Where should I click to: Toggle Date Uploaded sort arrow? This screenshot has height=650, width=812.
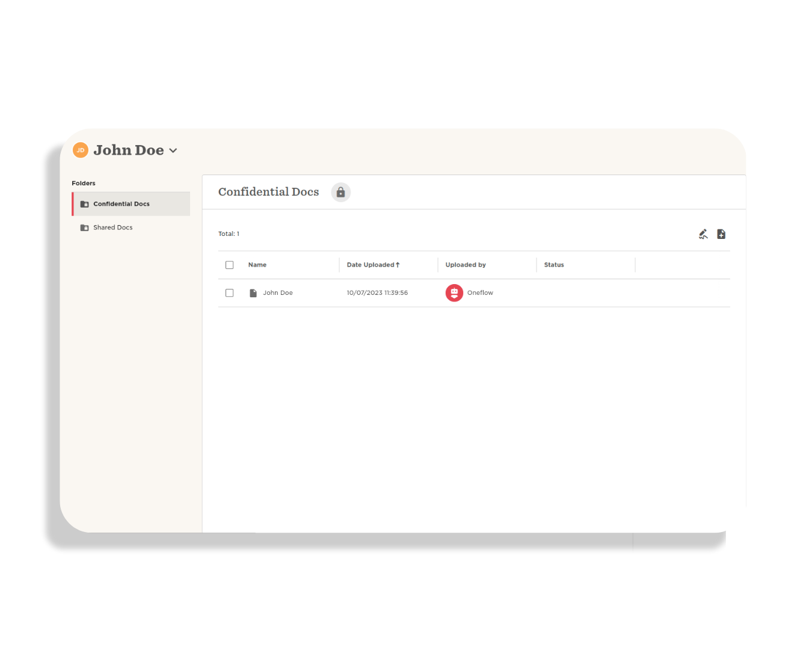click(x=398, y=265)
